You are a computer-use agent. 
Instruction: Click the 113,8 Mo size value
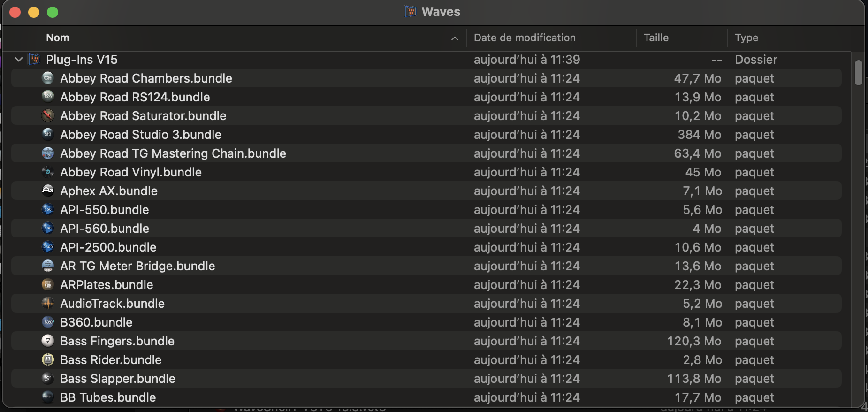694,379
